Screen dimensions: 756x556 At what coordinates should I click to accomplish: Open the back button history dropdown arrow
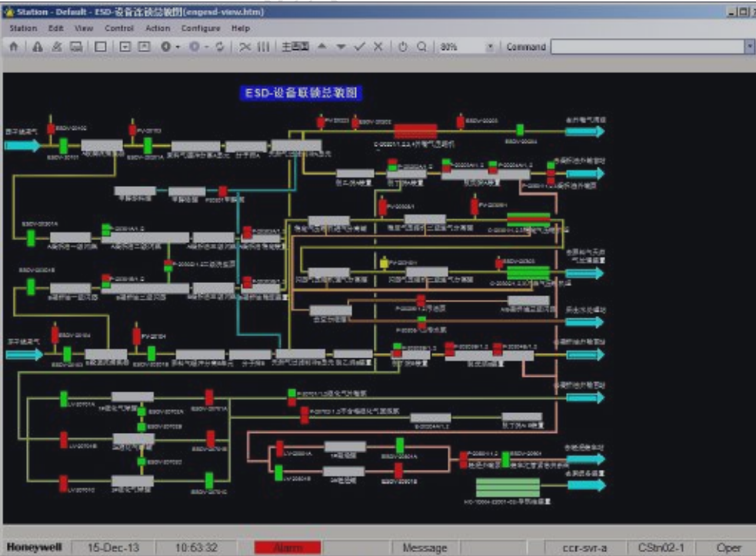[178, 47]
